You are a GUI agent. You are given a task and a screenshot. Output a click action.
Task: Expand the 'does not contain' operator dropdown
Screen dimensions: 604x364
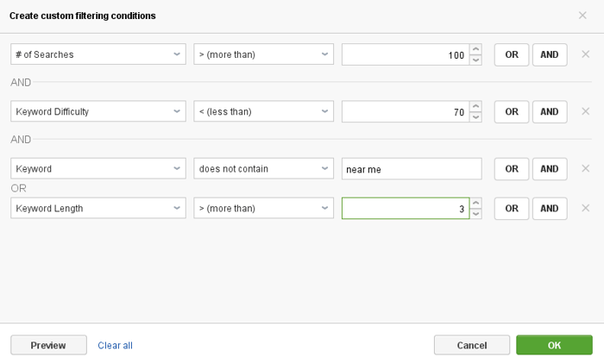click(263, 169)
